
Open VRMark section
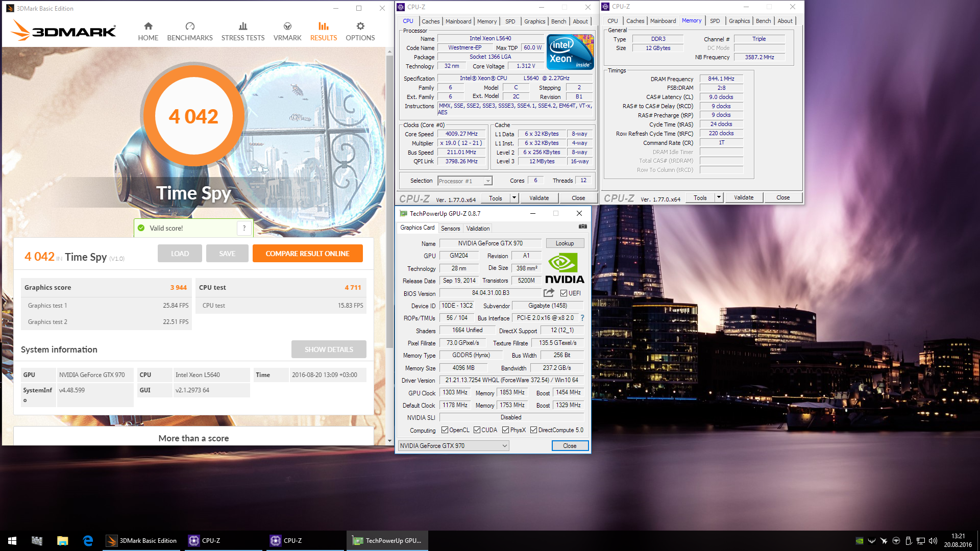[x=287, y=32]
